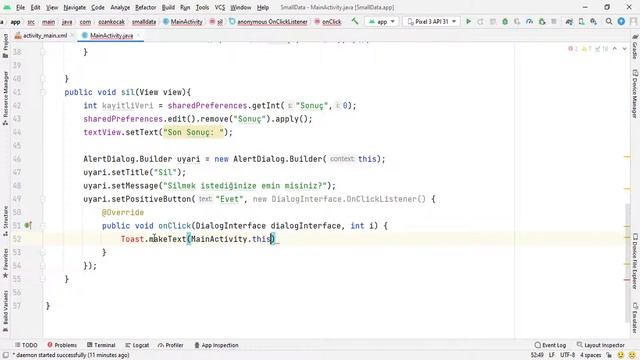Toggle the read-only lock icon in status bar
This screenshot has height=360, width=640.
pyautogui.click(x=609, y=355)
